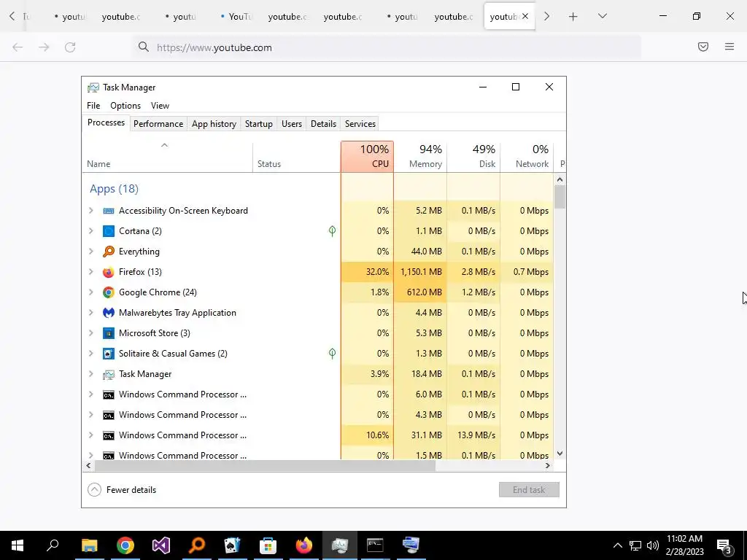Click the End task button
This screenshot has height=560, width=747.
point(529,489)
